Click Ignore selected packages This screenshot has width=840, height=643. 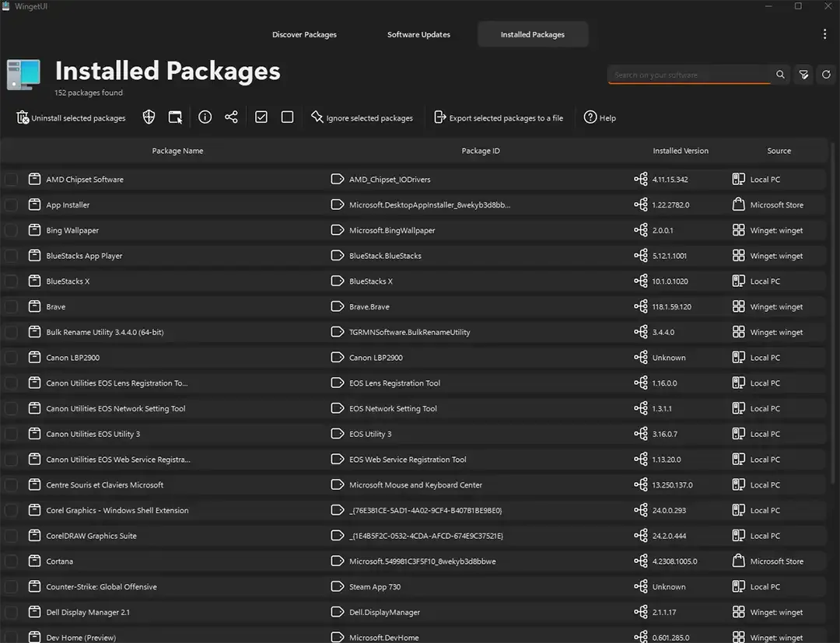362,117
